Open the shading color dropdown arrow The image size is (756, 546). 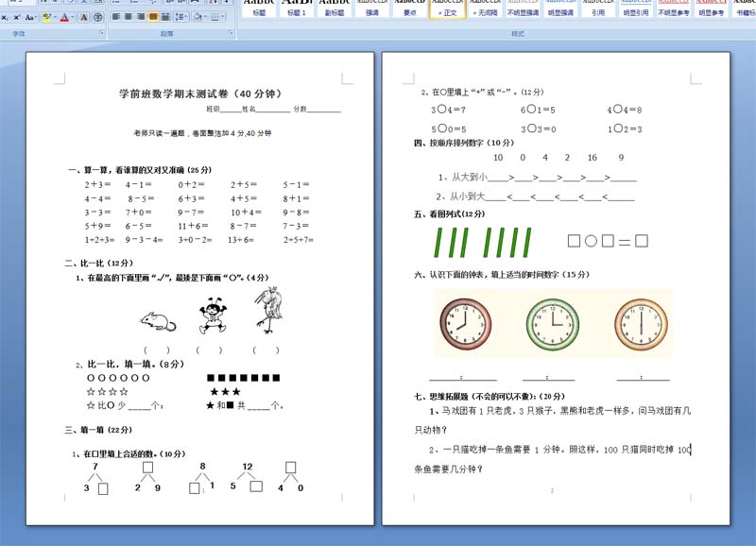[x=205, y=17]
